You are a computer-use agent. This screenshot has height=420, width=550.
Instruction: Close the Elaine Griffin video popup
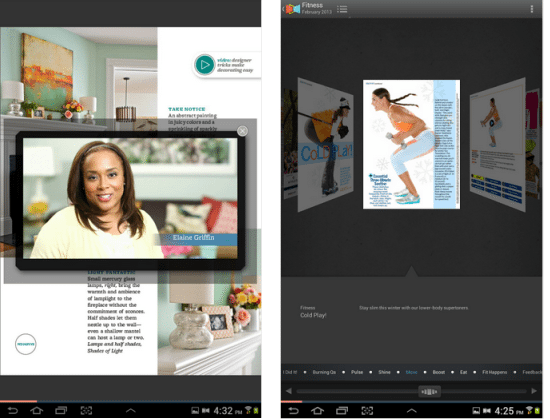point(242,131)
